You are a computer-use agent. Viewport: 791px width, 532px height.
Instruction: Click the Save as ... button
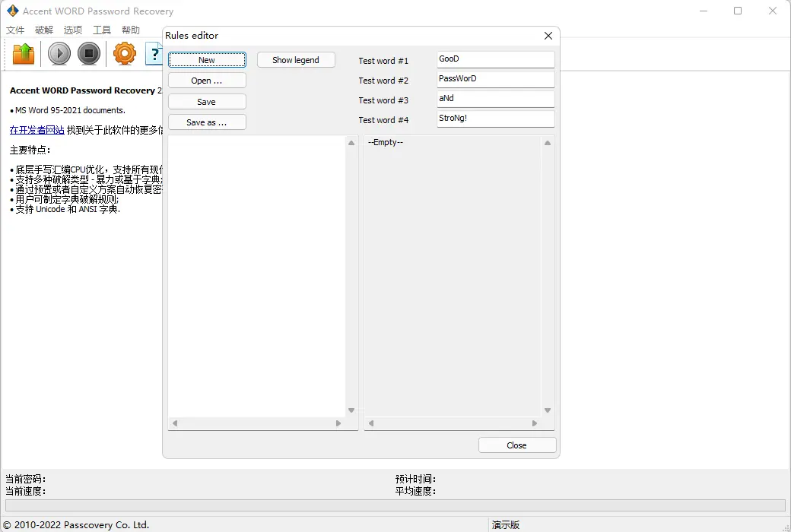(x=207, y=122)
